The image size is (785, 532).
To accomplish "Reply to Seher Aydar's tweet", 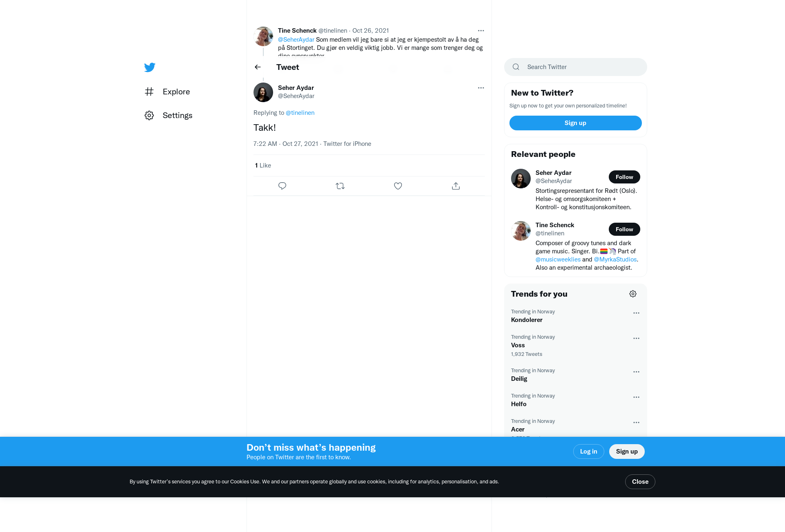I will pyautogui.click(x=282, y=186).
